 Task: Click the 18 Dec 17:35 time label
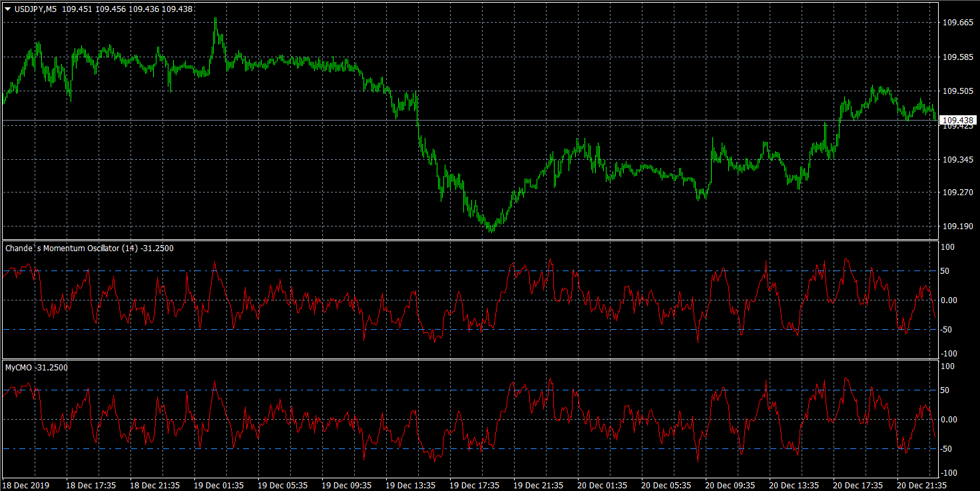coord(91,485)
